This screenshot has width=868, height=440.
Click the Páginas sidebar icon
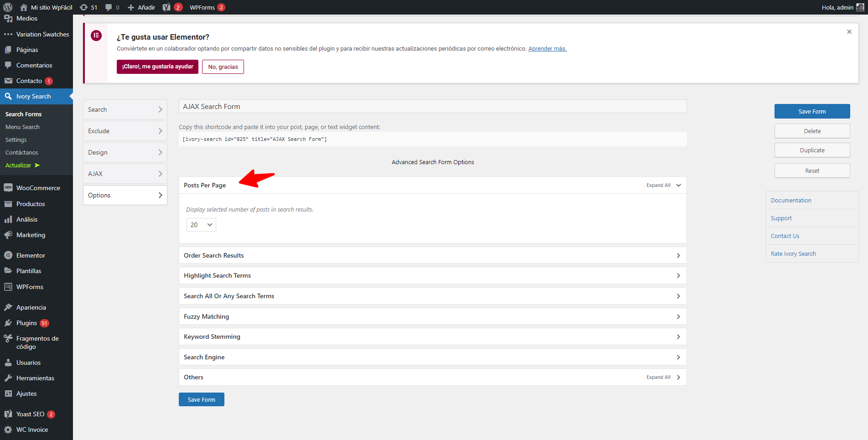8,50
